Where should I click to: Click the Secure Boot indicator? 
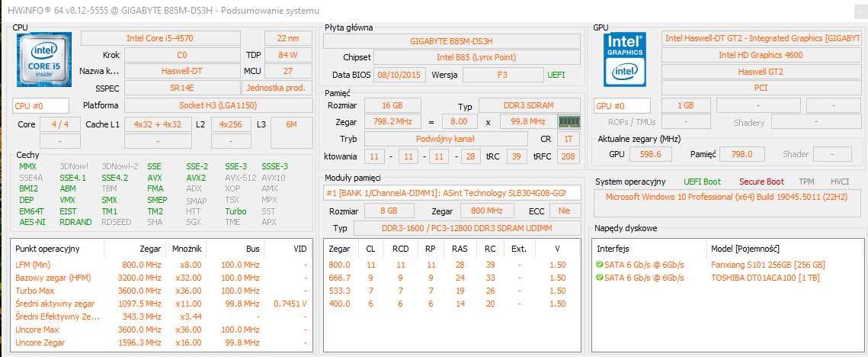[762, 182]
